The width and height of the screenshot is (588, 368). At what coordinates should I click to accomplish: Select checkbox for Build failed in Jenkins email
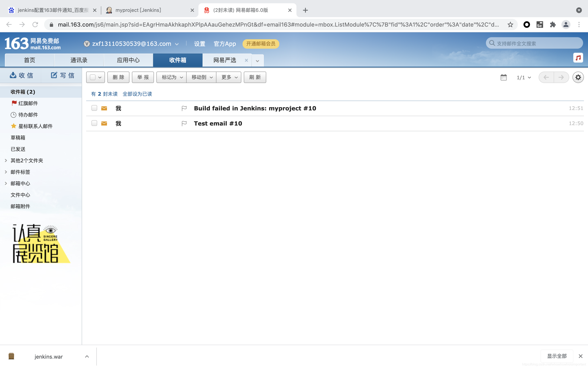pos(94,108)
